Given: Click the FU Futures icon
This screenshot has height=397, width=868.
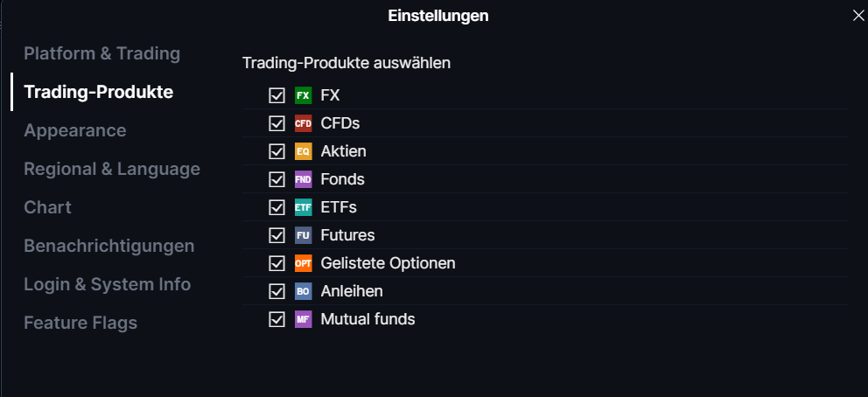Looking at the screenshot, I should click(304, 235).
